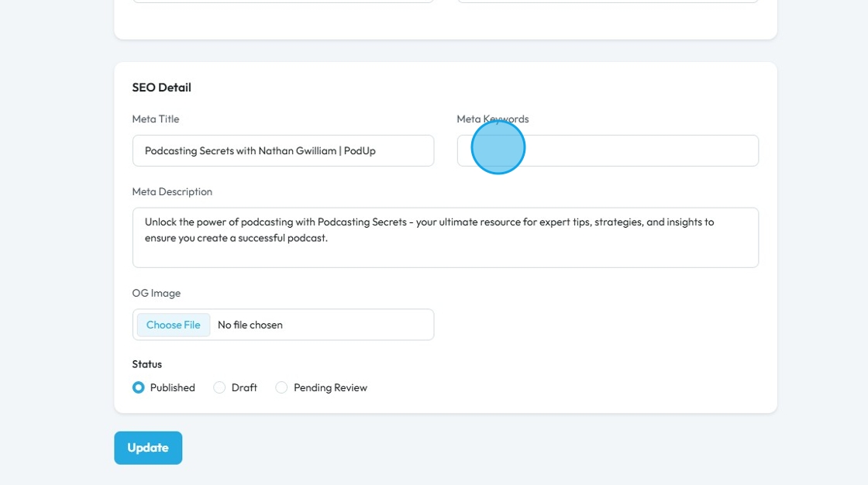
Task: Click the 'SEO Detail' section heading
Action: click(162, 88)
